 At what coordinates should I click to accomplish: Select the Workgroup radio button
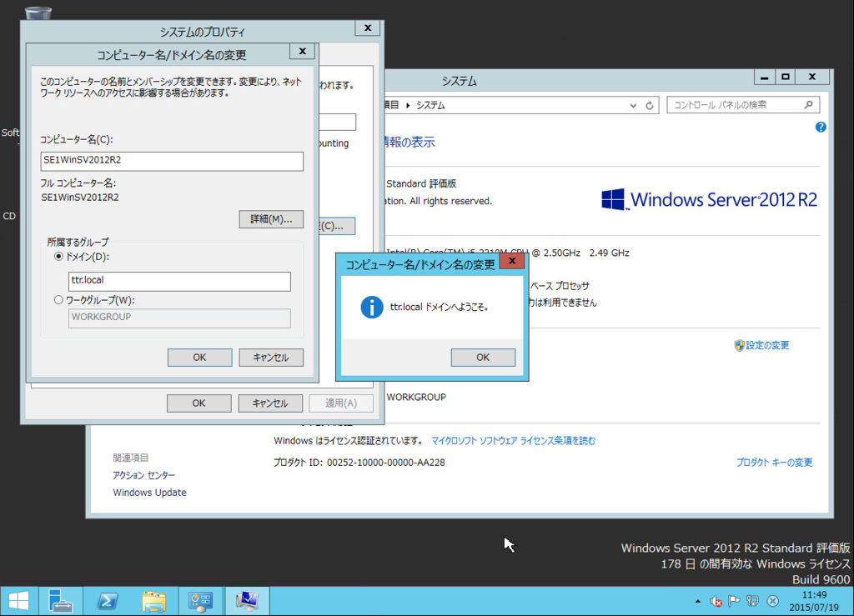coord(59,300)
